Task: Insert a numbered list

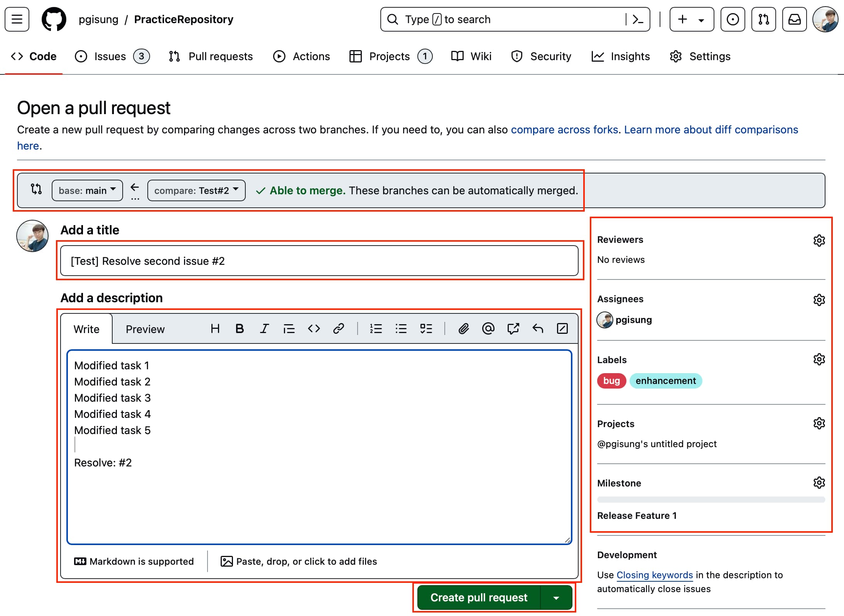Action: tap(376, 328)
